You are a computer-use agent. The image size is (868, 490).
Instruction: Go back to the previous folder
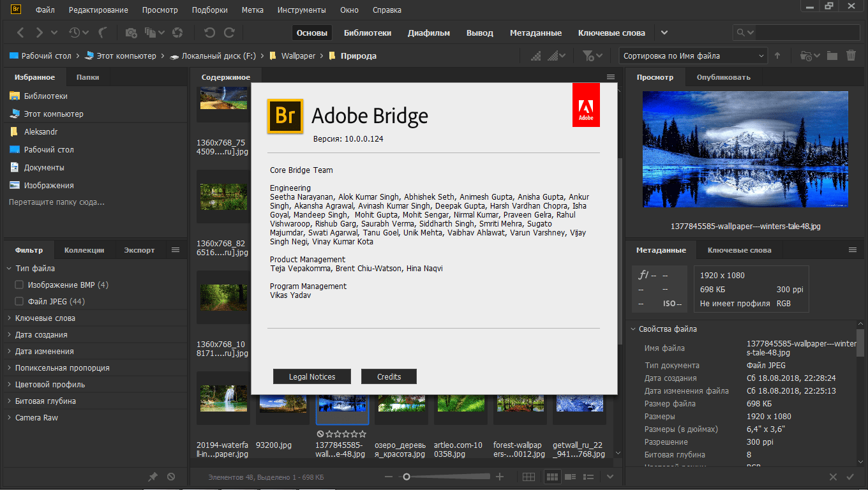[x=20, y=33]
